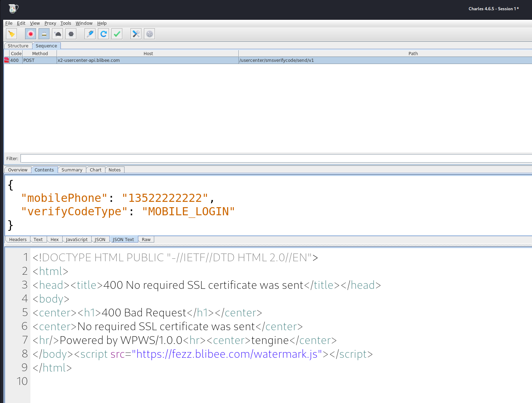The width and height of the screenshot is (532, 403).
Task: Click the green checkmark Validate icon
Action: 117,34
